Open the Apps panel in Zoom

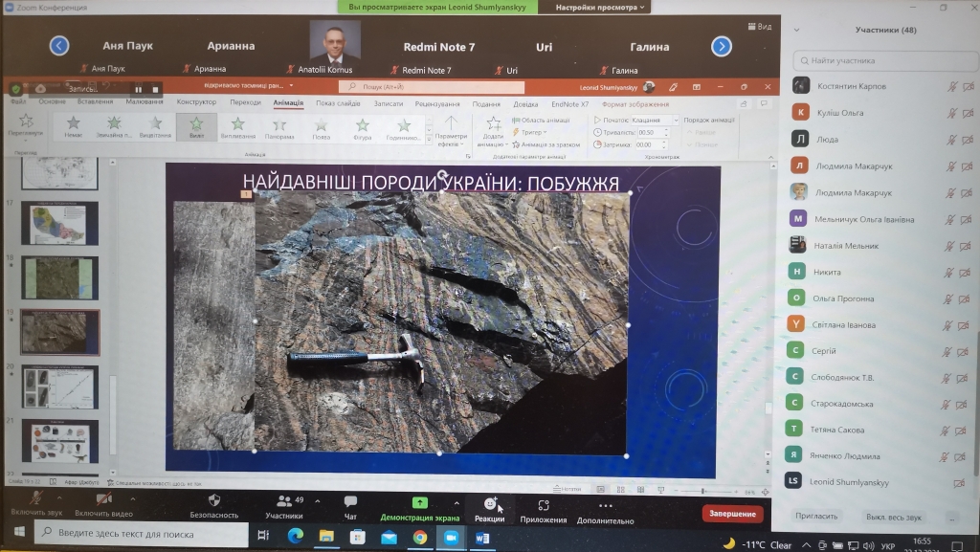543,505
